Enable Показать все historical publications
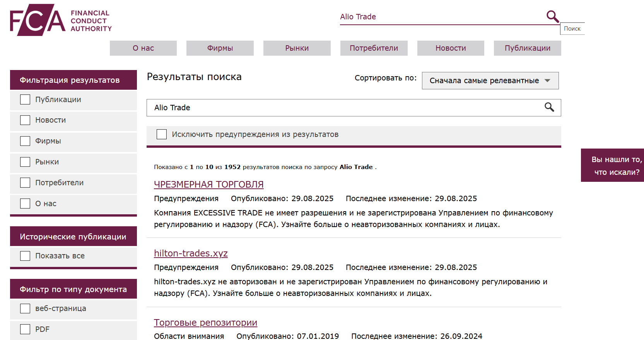 pos(25,256)
